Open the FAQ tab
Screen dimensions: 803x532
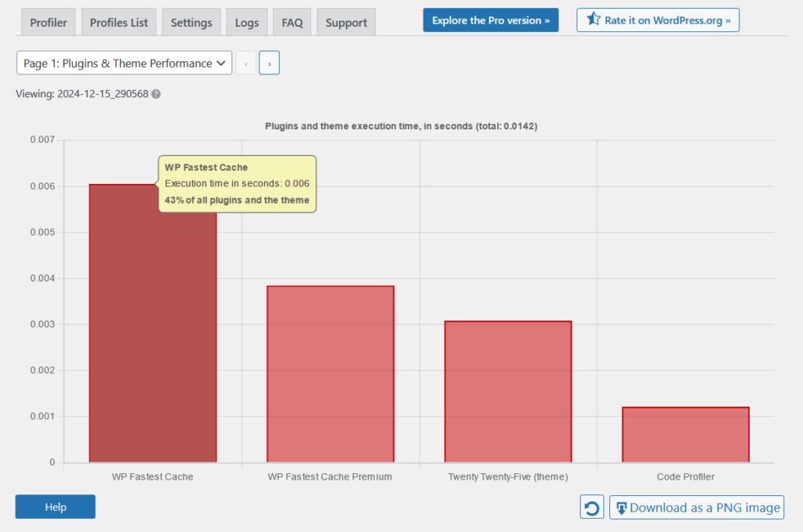click(292, 23)
